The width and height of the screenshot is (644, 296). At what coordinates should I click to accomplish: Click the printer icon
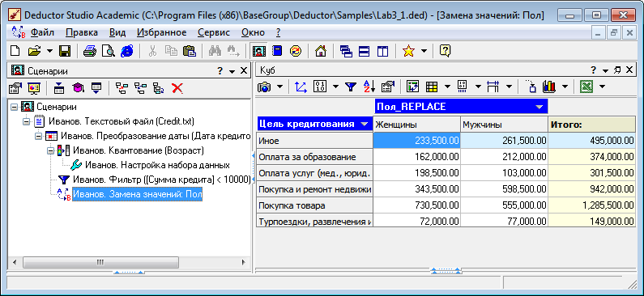[90, 51]
